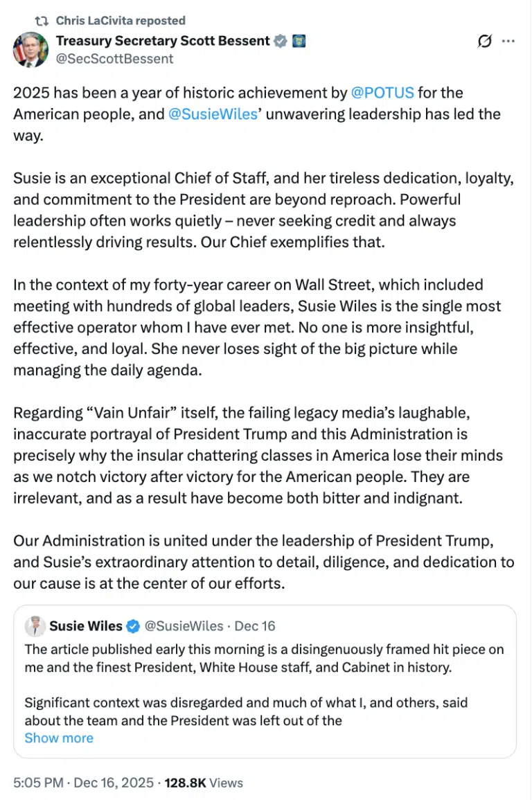Viewport: 532px width, 800px height.
Task: Click the repost arrows icon beside Chris LaCivita
Action: [41, 21]
